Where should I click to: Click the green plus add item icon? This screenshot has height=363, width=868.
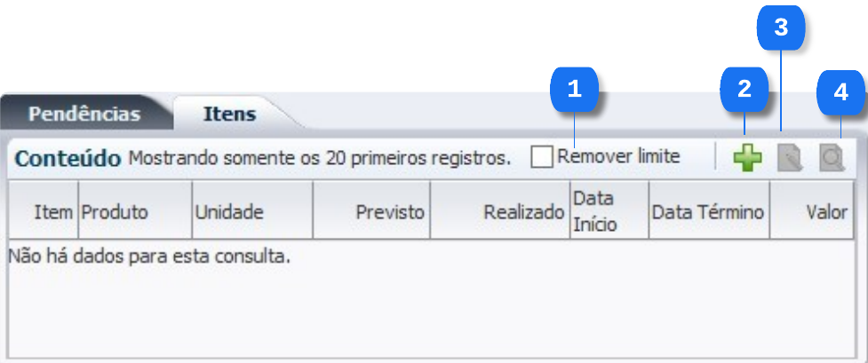pyautogui.click(x=747, y=158)
